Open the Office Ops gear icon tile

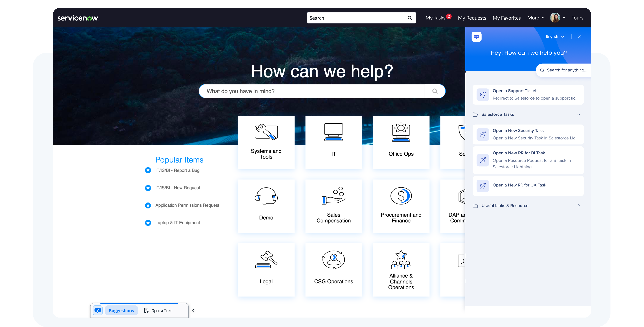[401, 132]
